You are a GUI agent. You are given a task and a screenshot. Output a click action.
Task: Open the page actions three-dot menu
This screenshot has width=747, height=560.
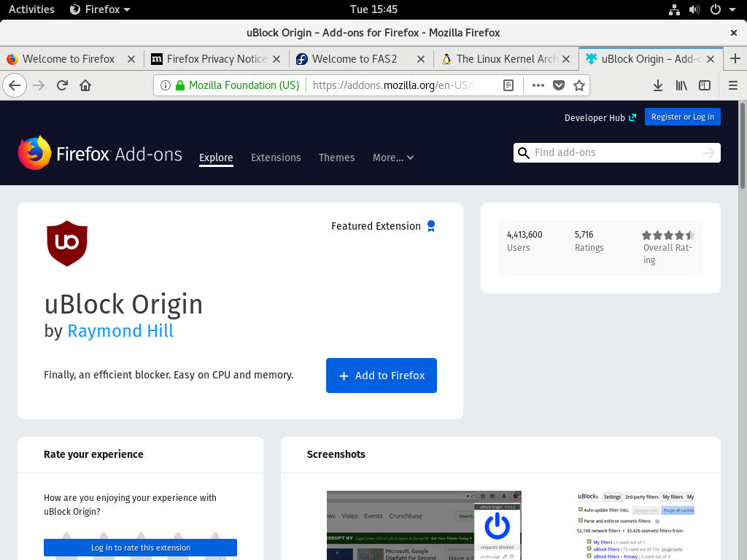538,85
